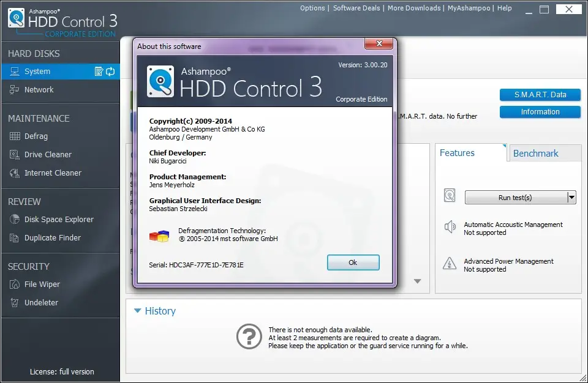
Task: Click the Version: 3.00.20 text
Action: [363, 65]
